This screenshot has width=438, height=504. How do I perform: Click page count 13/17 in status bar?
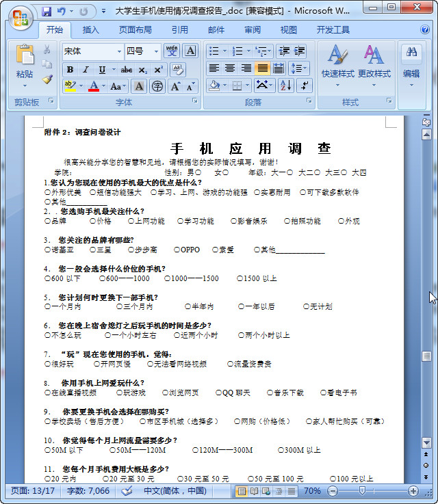click(33, 491)
